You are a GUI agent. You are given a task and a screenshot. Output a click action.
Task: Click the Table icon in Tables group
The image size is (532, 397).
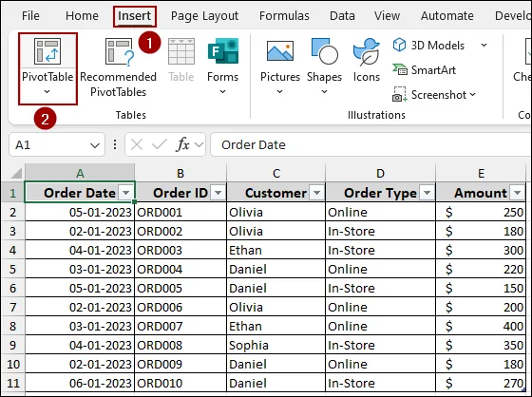coord(181,61)
